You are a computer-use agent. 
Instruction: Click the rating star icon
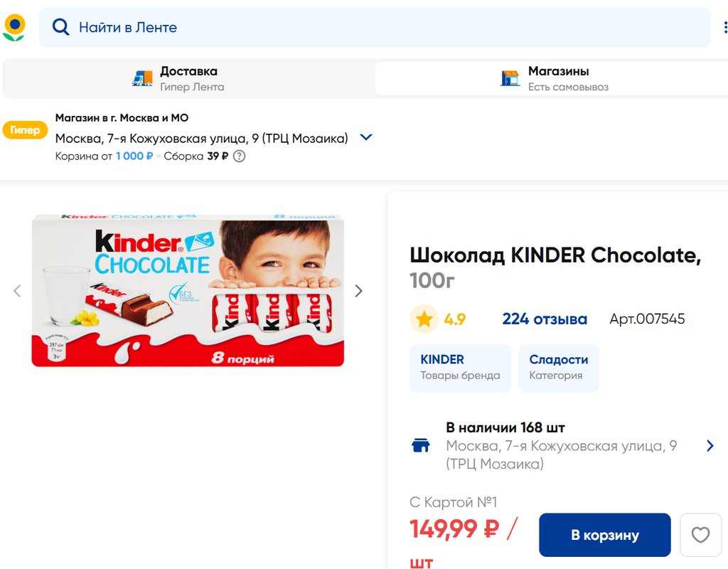pos(424,319)
